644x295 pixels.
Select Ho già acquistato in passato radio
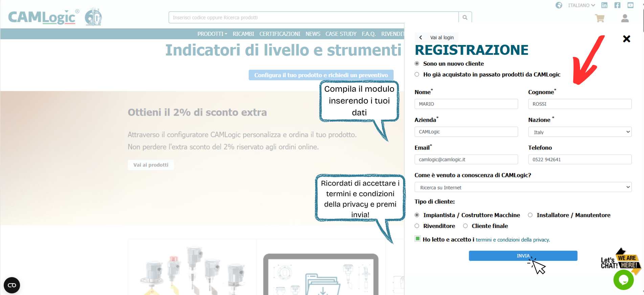point(417,74)
